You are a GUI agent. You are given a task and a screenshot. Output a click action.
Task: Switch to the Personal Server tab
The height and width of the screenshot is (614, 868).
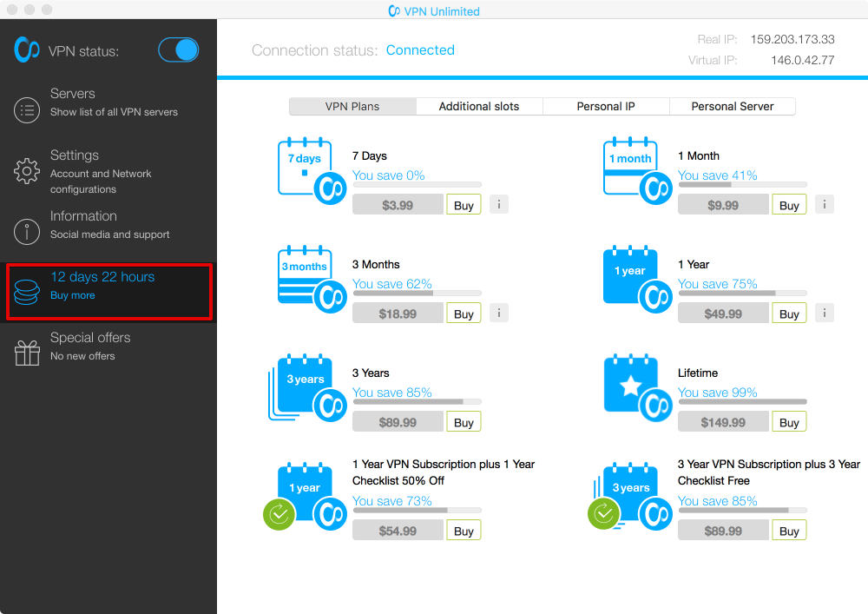(x=733, y=106)
